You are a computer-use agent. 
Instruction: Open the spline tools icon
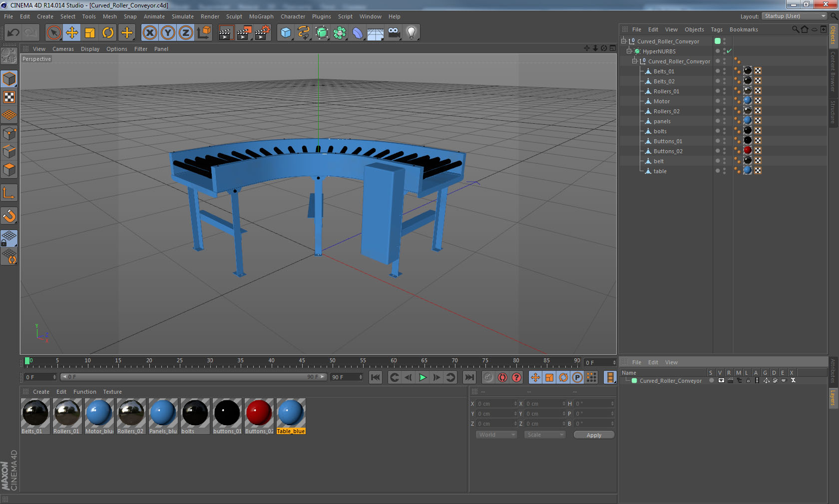coord(304,33)
